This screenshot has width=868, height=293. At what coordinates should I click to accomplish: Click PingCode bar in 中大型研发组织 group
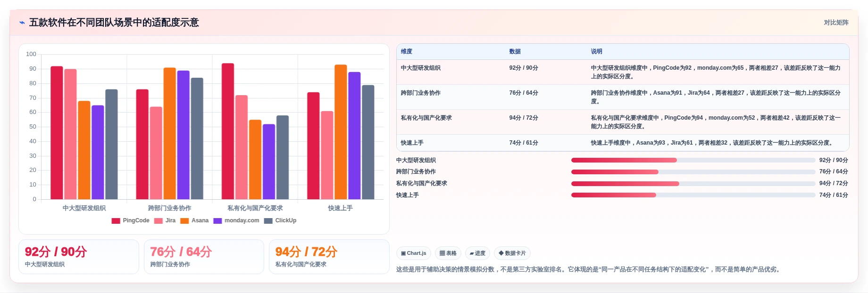tap(57, 133)
